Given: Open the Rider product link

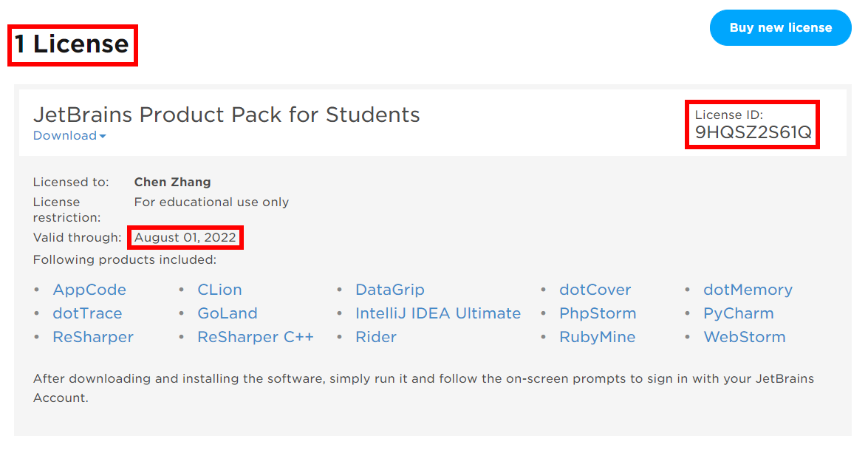Looking at the screenshot, I should 376,337.
